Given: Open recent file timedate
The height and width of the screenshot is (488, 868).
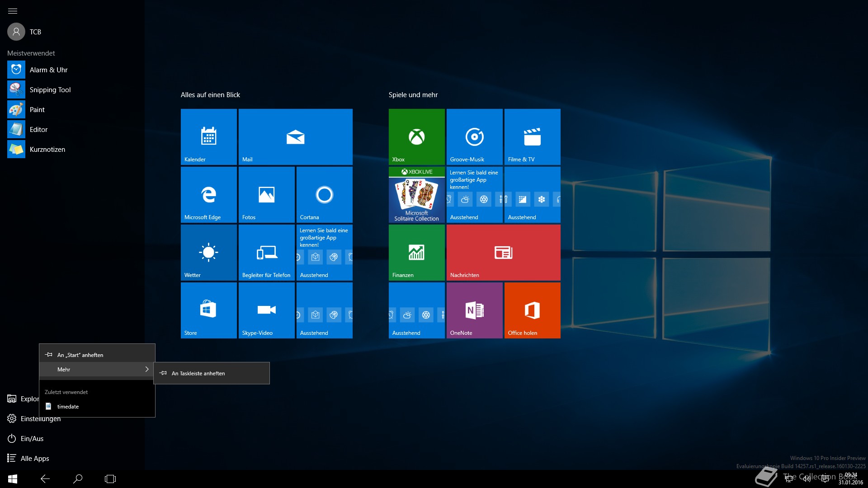Looking at the screenshot, I should tap(97, 406).
